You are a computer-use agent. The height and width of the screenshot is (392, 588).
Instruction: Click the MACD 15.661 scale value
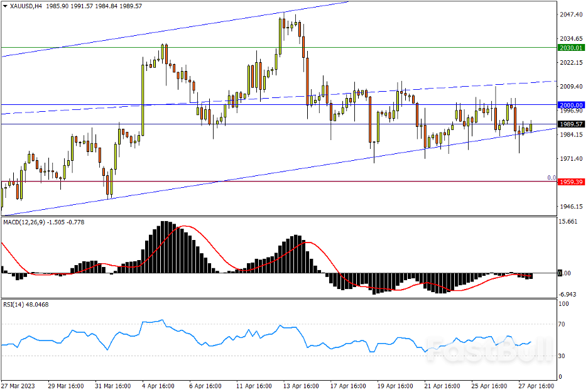(x=569, y=222)
